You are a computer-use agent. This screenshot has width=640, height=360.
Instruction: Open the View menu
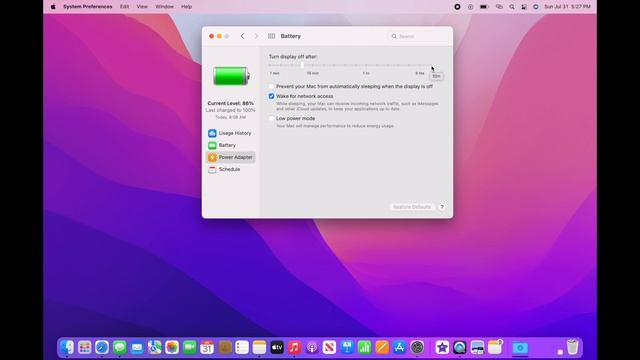pos(142,7)
